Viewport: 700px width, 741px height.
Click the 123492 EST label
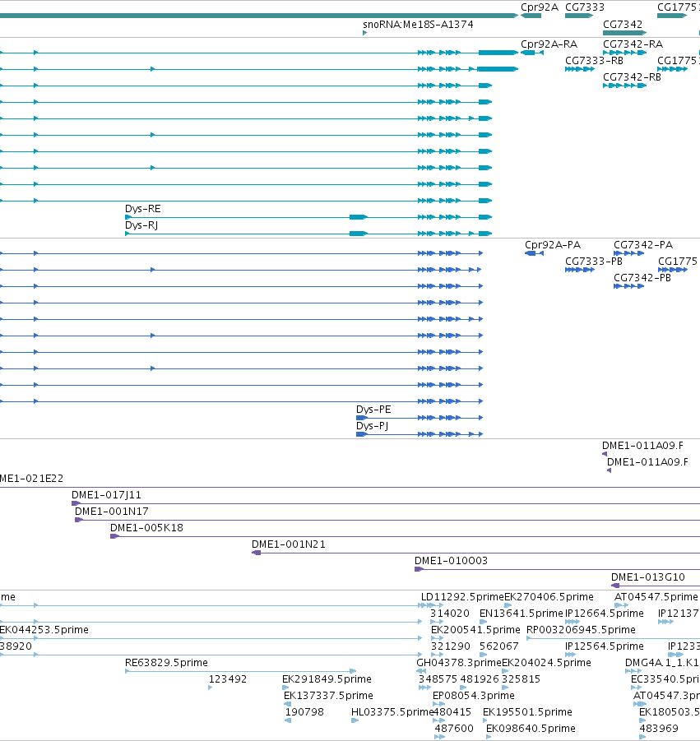pyautogui.click(x=228, y=679)
